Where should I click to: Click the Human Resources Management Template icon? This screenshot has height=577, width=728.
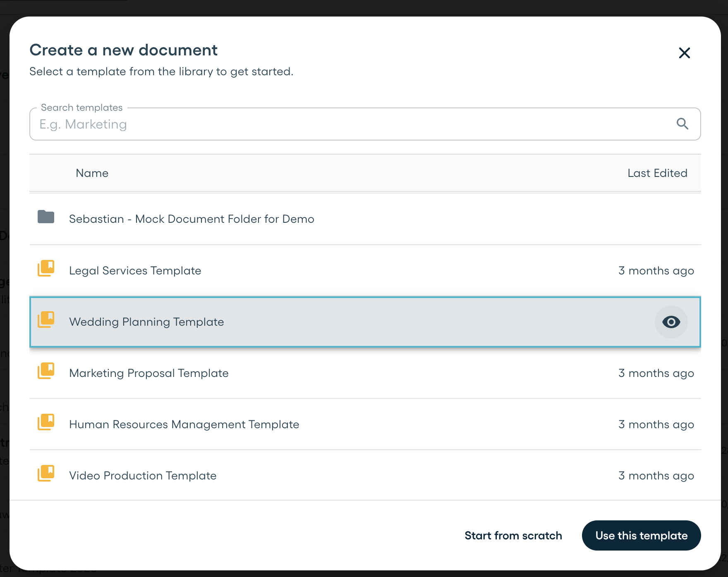46,422
